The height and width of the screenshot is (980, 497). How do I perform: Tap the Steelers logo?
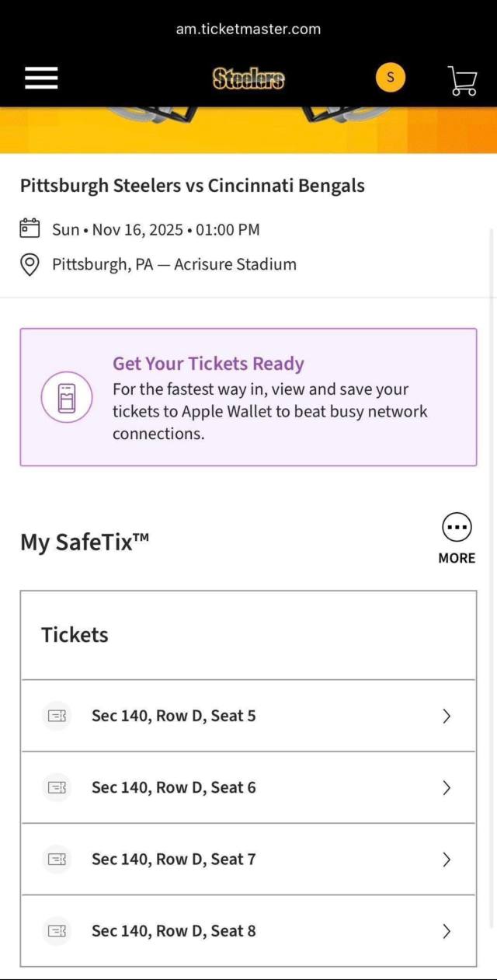(x=248, y=78)
